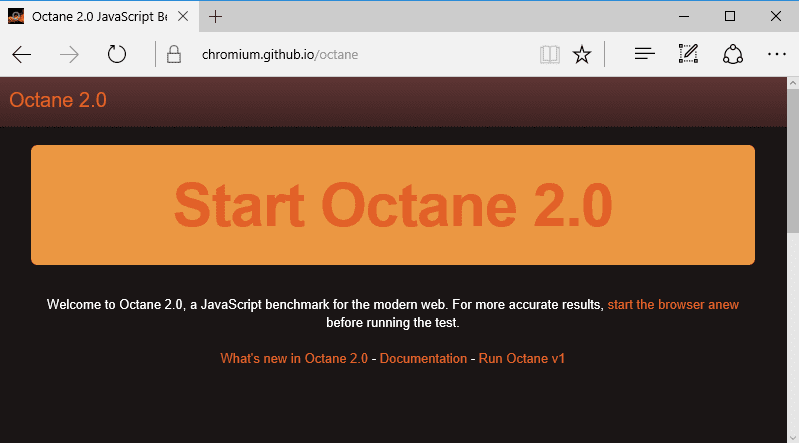Image resolution: width=799 pixels, height=443 pixels.
Task: Open the Hub lines icon
Action: pos(645,54)
